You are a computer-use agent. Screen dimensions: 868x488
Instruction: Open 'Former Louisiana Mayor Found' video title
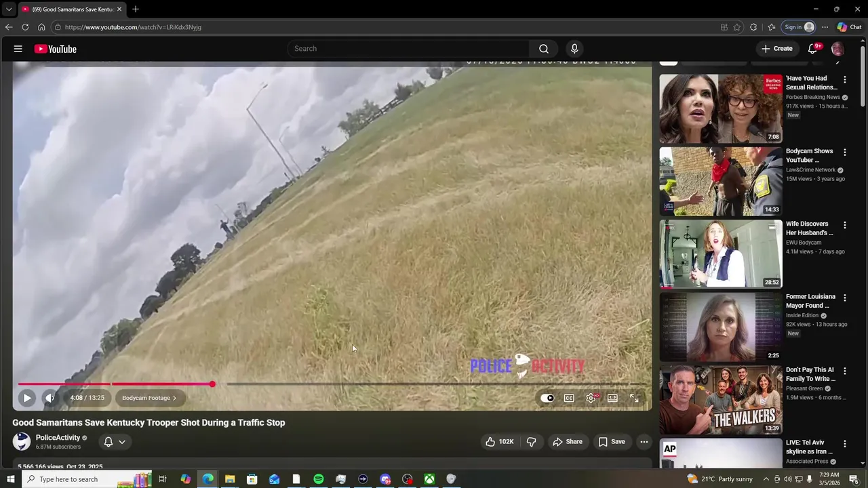point(810,301)
